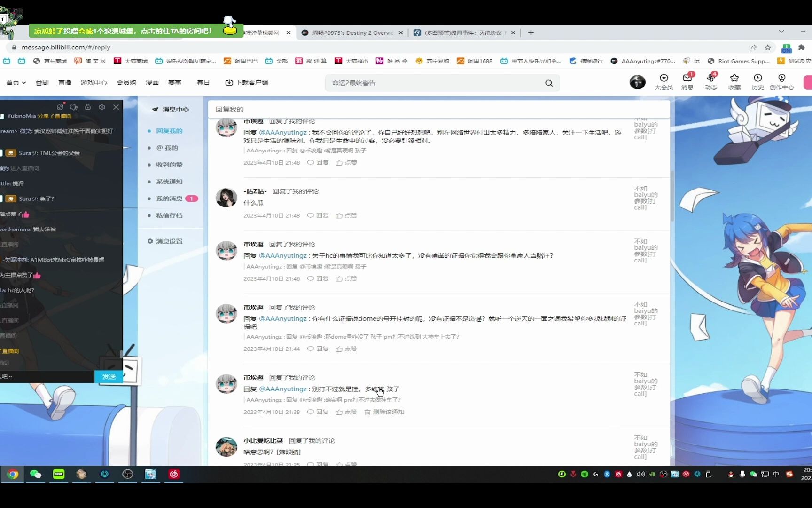Viewport: 812px width, 508px height.
Task: Click 点赞 on the 21:38 币埃趣 reply
Action: [x=346, y=412]
